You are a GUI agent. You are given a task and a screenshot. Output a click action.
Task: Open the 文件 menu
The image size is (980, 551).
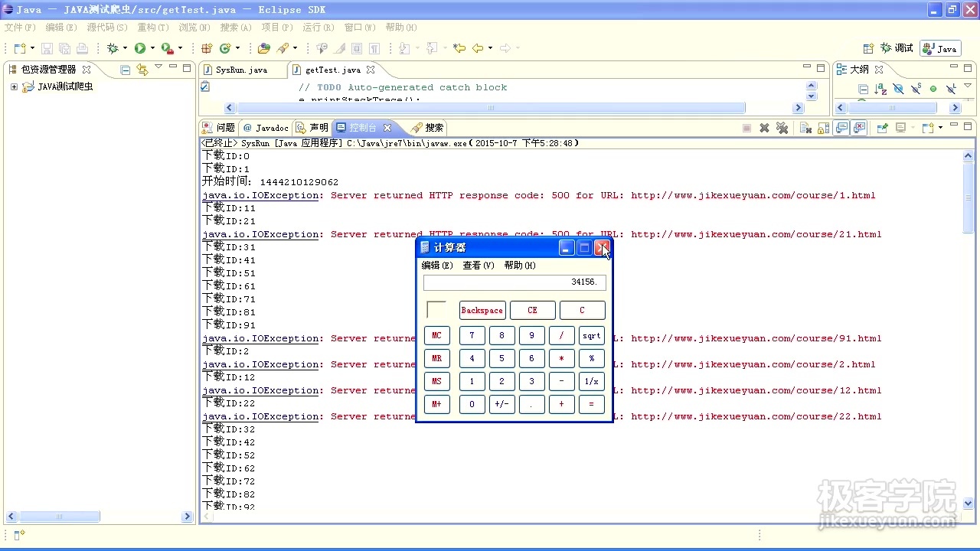coord(20,27)
